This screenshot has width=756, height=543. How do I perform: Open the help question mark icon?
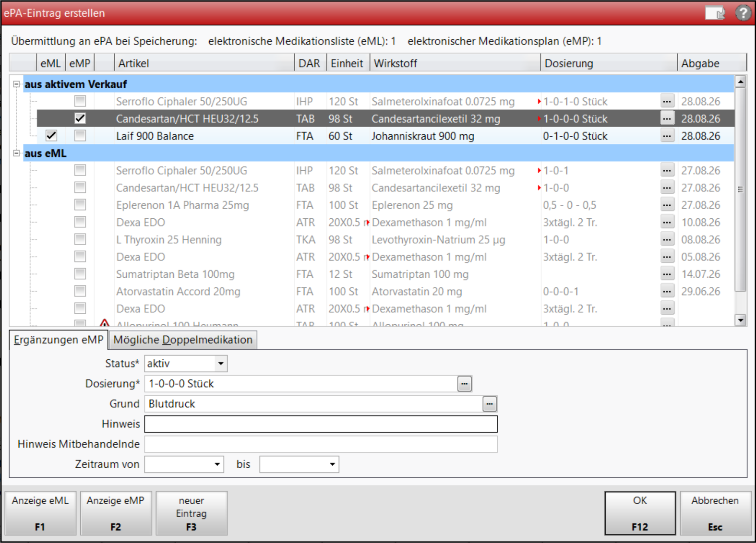coord(743,13)
